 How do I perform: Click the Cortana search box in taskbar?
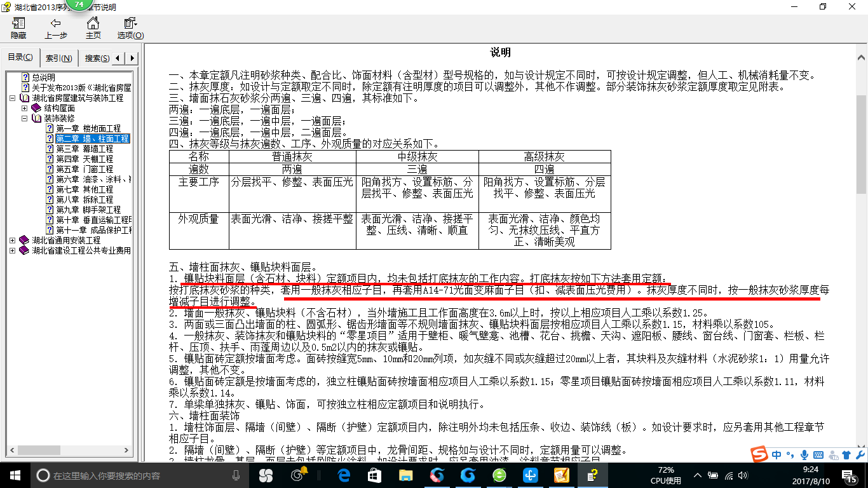(x=140, y=475)
